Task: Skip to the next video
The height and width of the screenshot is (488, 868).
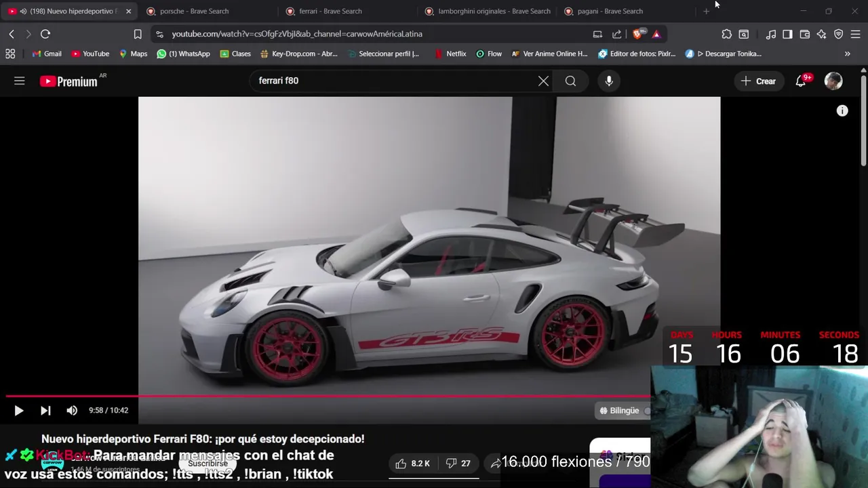Action: pos(45,410)
